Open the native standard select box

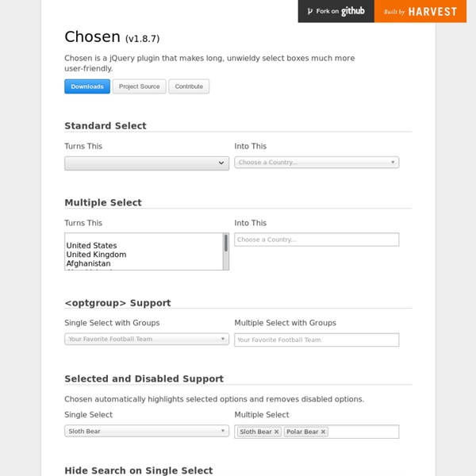[x=143, y=163]
